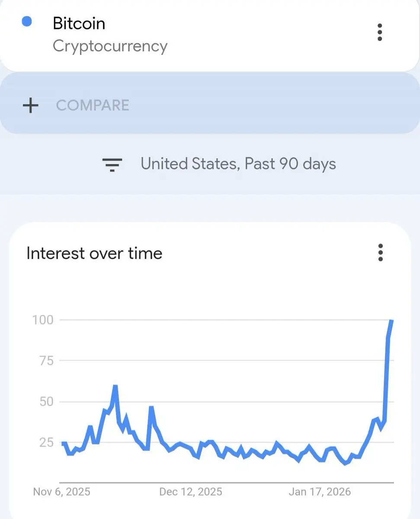Tap the filter lines icon
The image size is (420, 519).
coord(112,164)
